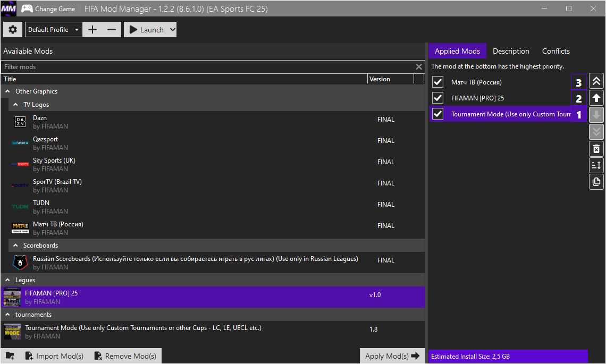
Task: Select the Sky Sports (UK) mod title
Action: [54, 160]
